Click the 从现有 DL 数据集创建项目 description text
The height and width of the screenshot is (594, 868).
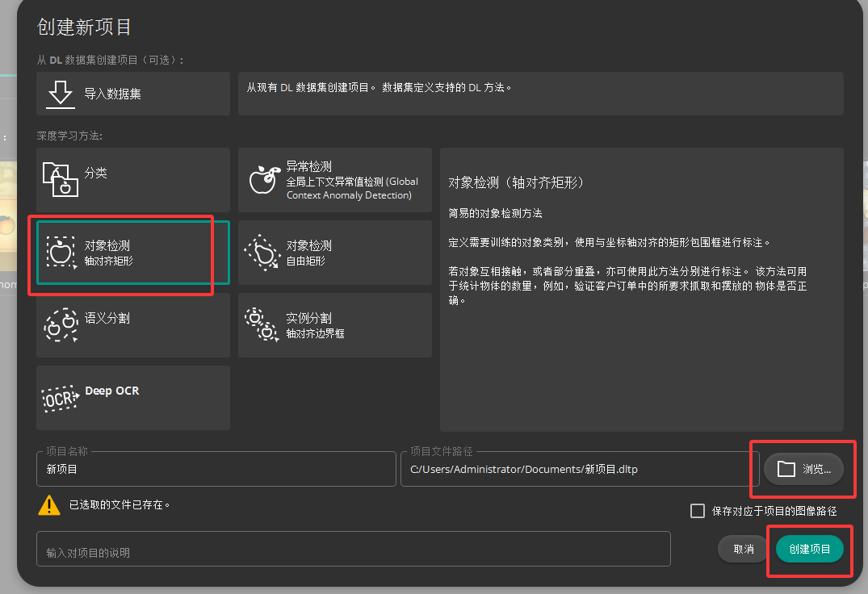click(379, 87)
